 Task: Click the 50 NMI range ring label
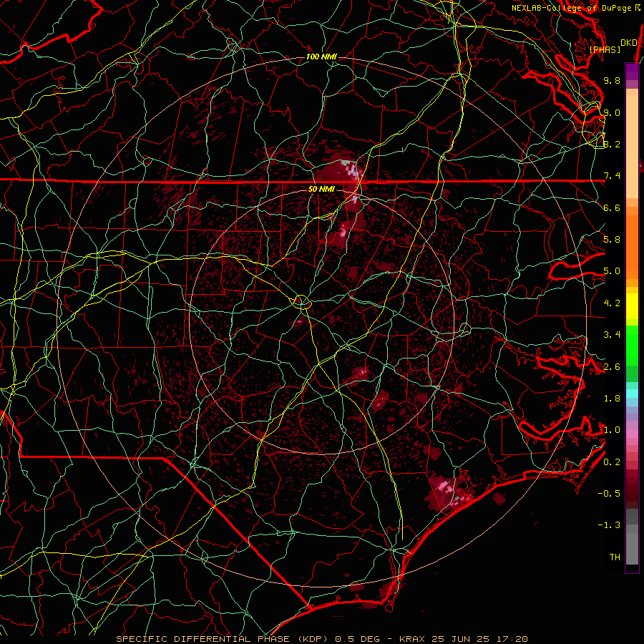click(321, 189)
